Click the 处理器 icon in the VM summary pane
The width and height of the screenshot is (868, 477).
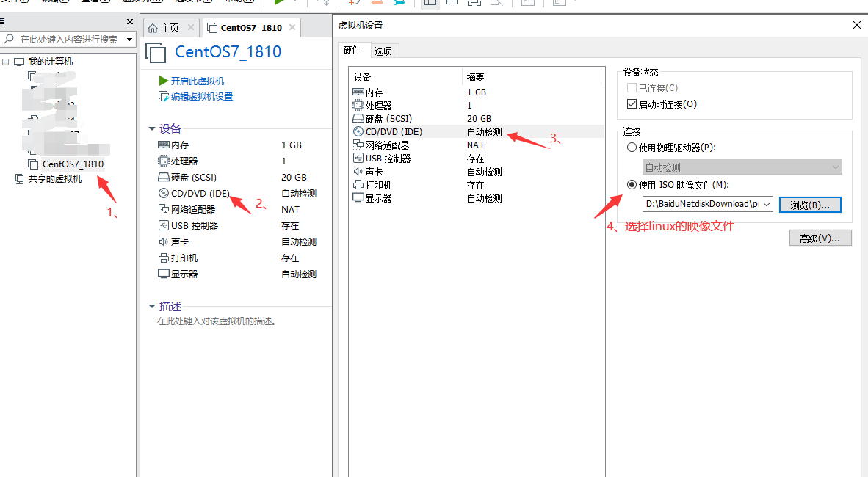[x=163, y=161]
